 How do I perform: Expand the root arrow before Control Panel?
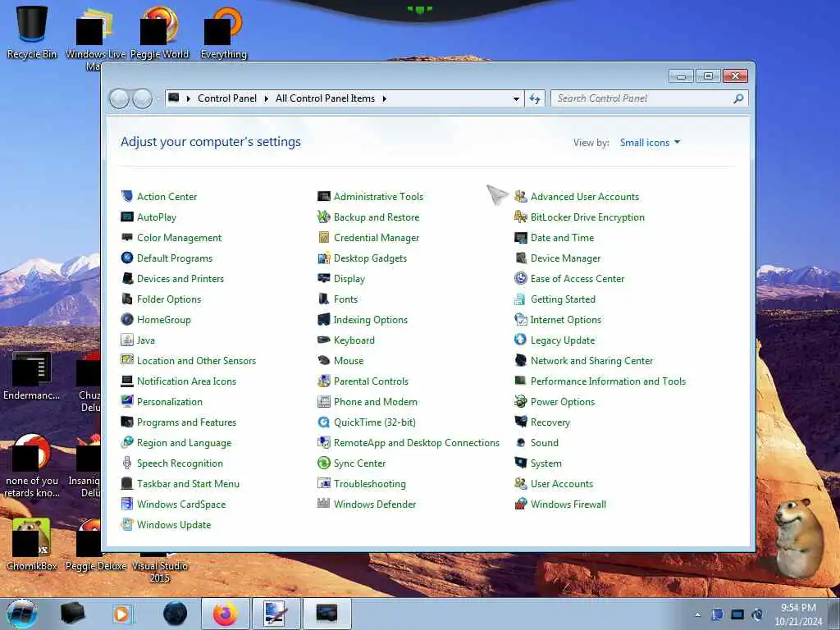point(189,98)
